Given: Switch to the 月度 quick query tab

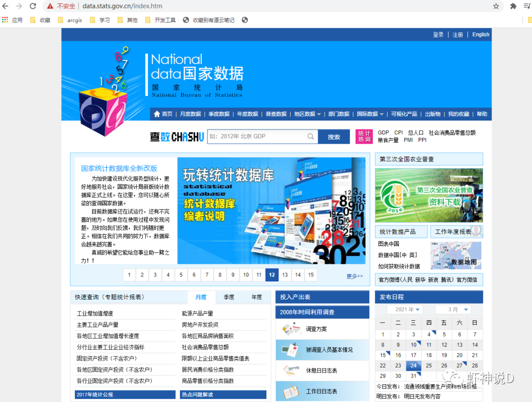Looking at the screenshot, I should click(x=201, y=297).
